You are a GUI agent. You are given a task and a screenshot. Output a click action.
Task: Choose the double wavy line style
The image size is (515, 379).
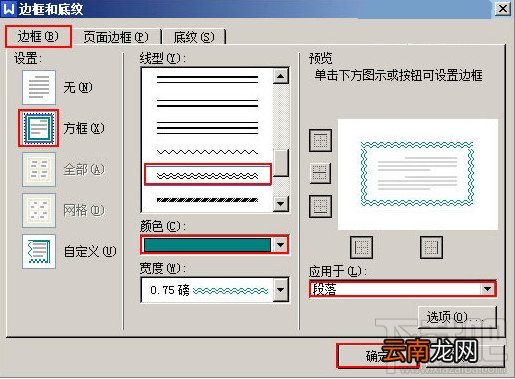(x=207, y=175)
